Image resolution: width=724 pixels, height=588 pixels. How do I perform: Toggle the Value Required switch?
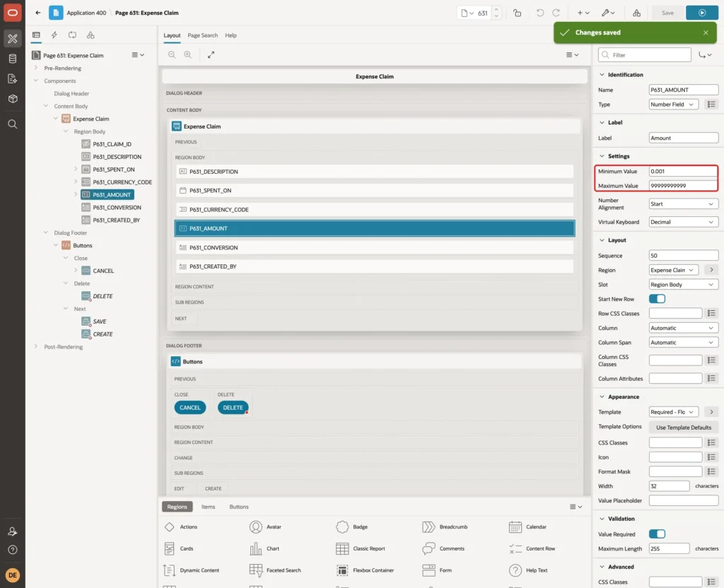pos(657,534)
